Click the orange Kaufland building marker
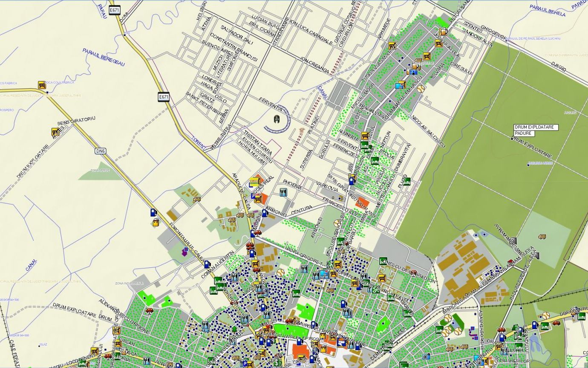The height and width of the screenshot is (368, 588). click(x=363, y=202)
